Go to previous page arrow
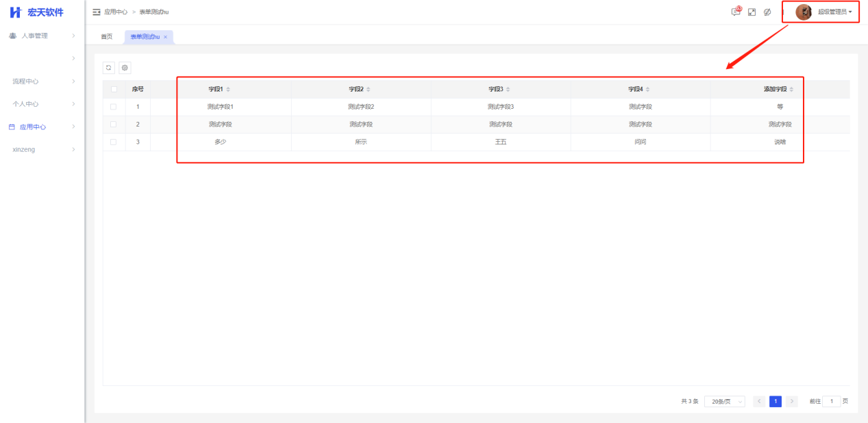This screenshot has height=423, width=868. click(x=759, y=401)
